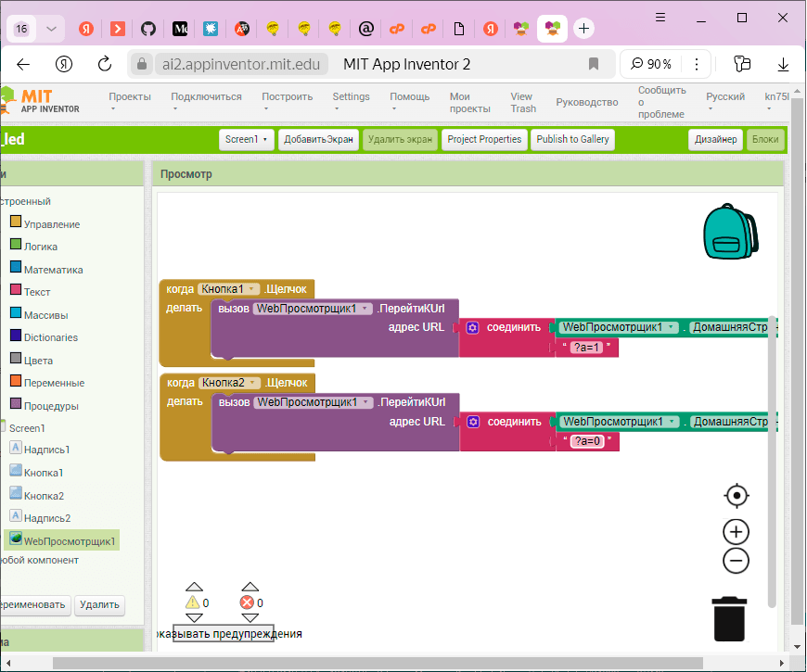The image size is (807, 672).
Task: Open the Проекты menu
Action: point(129,97)
